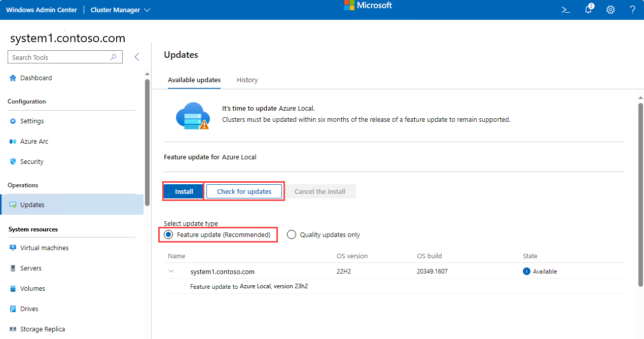Select the Virtual machines sidebar icon
This screenshot has width=644, height=339.
12,248
